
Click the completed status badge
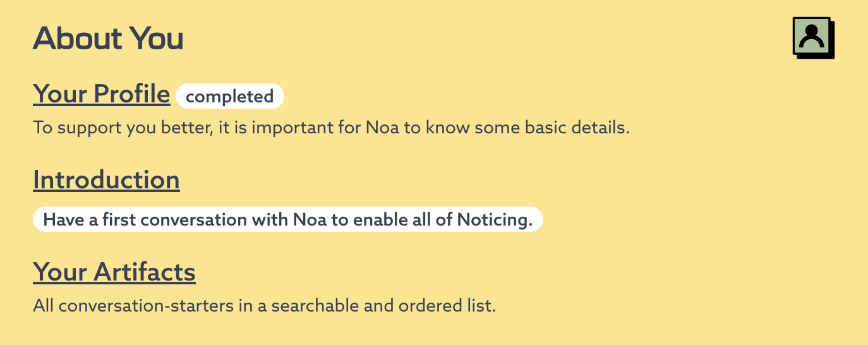click(x=230, y=97)
